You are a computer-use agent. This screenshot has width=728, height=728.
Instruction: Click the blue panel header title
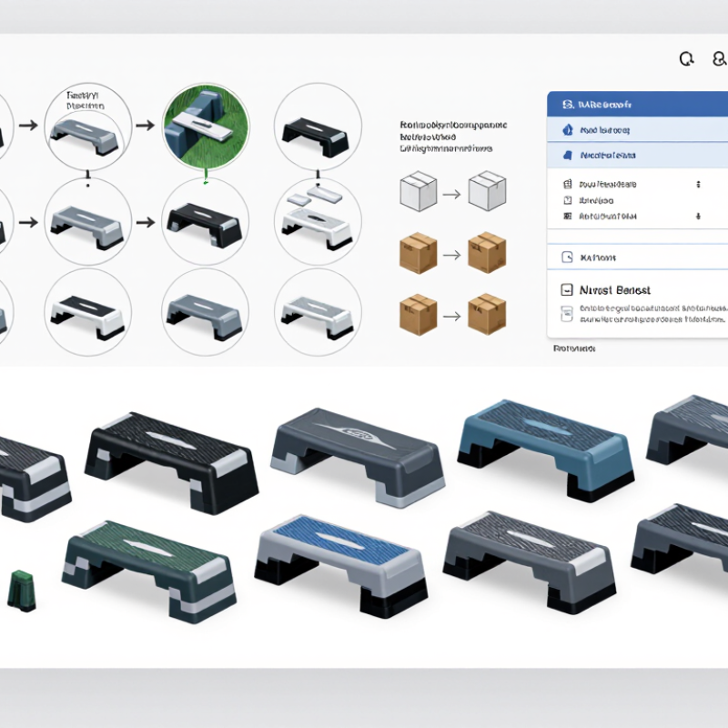(x=604, y=105)
